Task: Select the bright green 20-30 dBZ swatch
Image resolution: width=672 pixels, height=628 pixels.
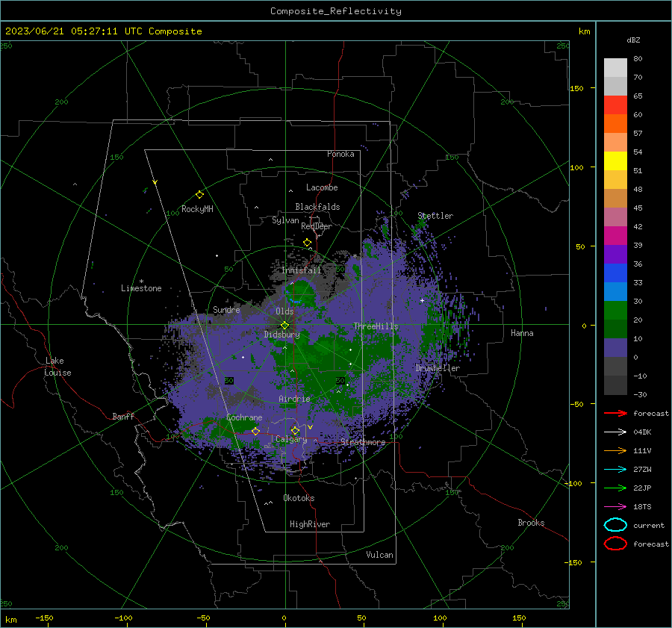Action: tap(615, 311)
